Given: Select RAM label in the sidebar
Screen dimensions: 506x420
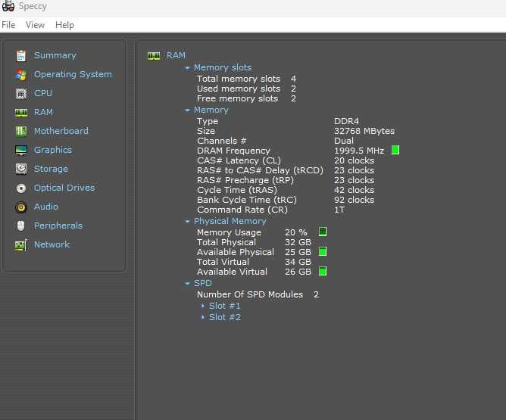Looking at the screenshot, I should pos(43,112).
